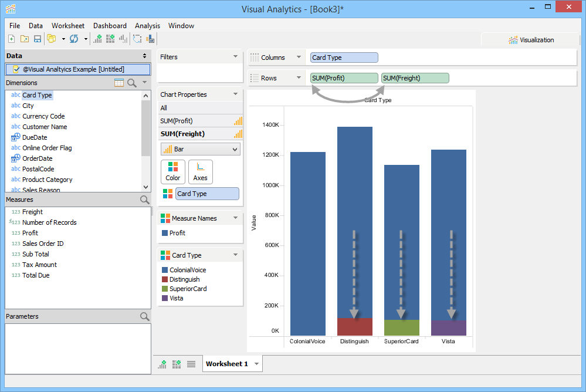586x392 pixels.
Task: Click the swap rows and columns icon
Action: tap(137, 39)
